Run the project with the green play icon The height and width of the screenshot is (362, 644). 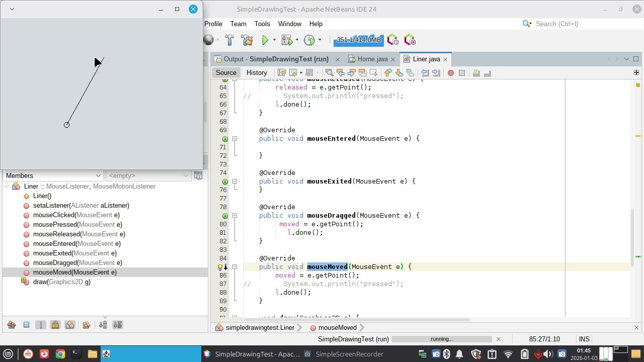click(x=265, y=40)
